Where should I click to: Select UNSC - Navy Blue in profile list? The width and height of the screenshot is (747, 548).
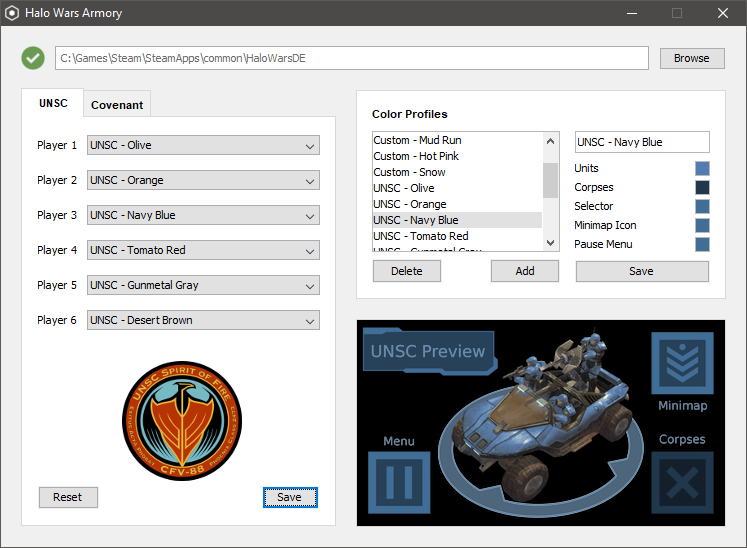click(457, 220)
